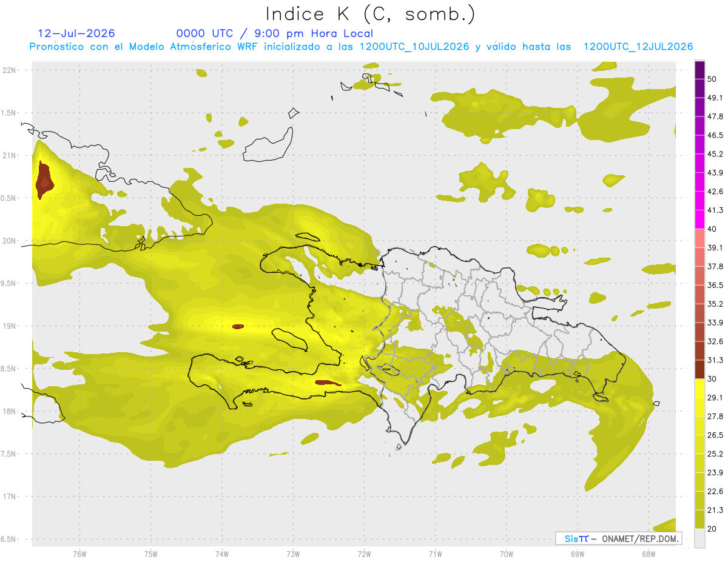This screenshot has width=728, height=562.
Task: Click the SisTT ONAMET/REP.DOM. credit box
Action: (x=618, y=538)
